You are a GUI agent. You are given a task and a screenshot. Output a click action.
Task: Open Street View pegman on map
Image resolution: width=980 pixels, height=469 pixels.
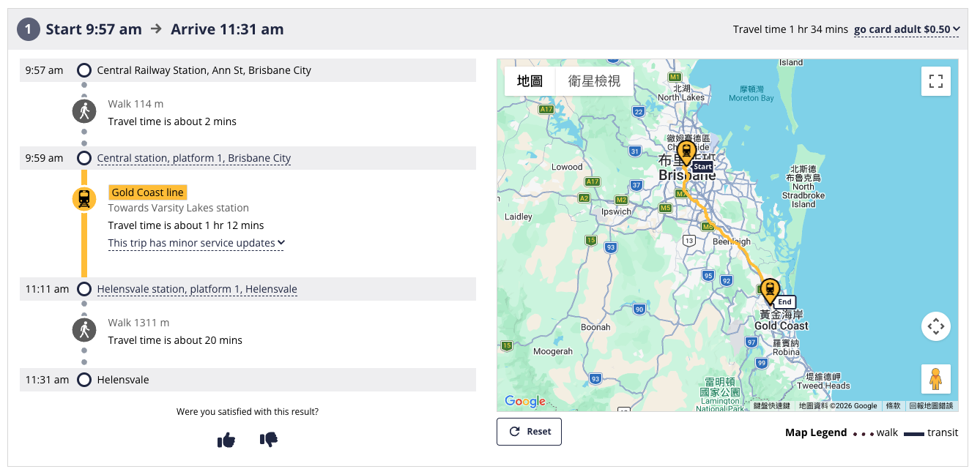point(935,379)
